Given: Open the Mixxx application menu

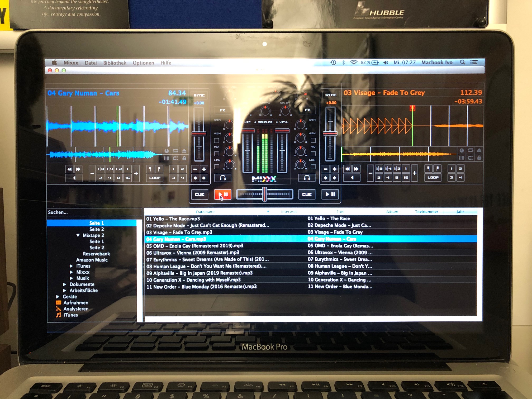Looking at the screenshot, I should pos(71,63).
